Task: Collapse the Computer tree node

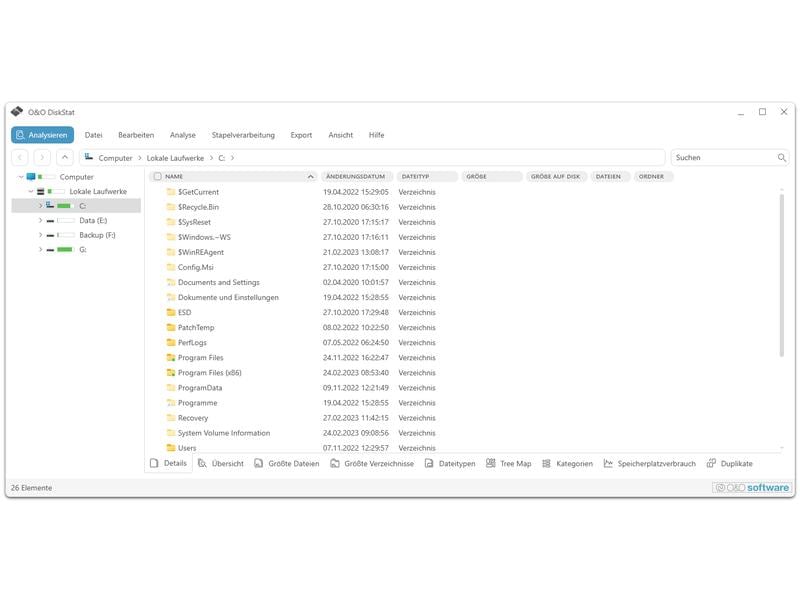Action: coord(21,177)
